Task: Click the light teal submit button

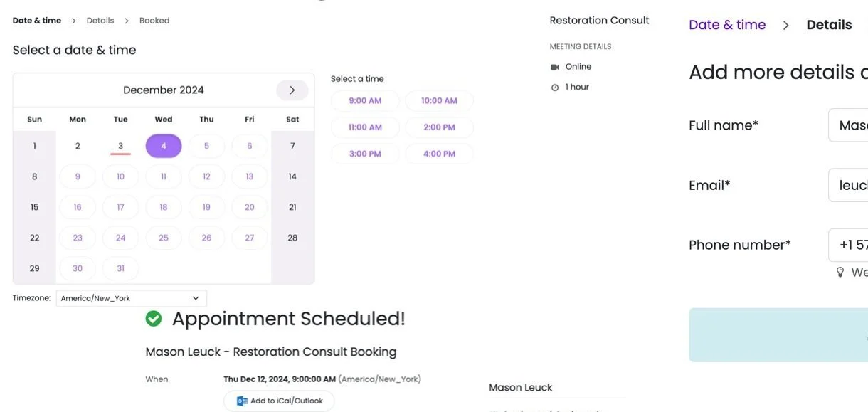Action: pos(778,335)
